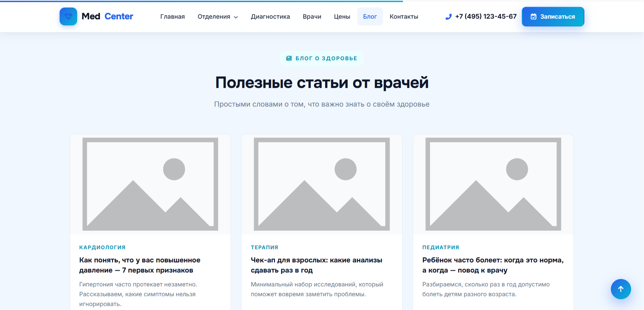The height and width of the screenshot is (310, 644).
Task: Call the +7 (495) 123-45-67 phone link
Action: coord(481,17)
